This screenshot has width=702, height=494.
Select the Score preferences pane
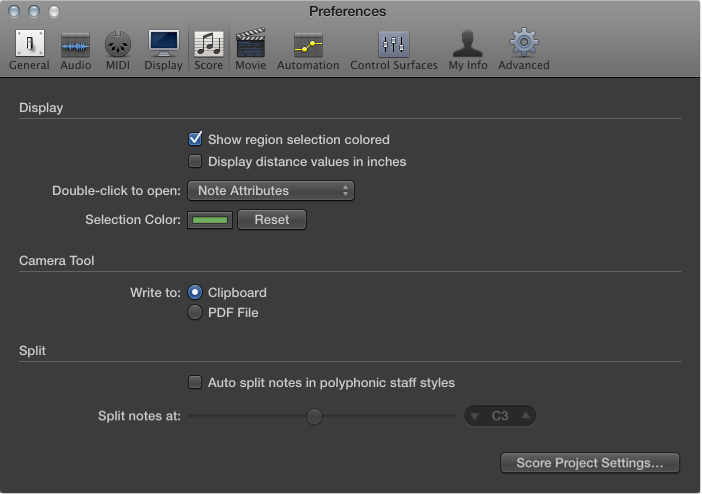[209, 50]
